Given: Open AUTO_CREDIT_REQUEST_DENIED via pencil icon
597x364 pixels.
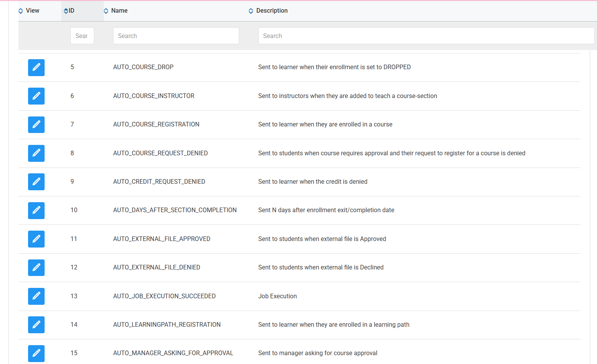Looking at the screenshot, I should tap(36, 182).
